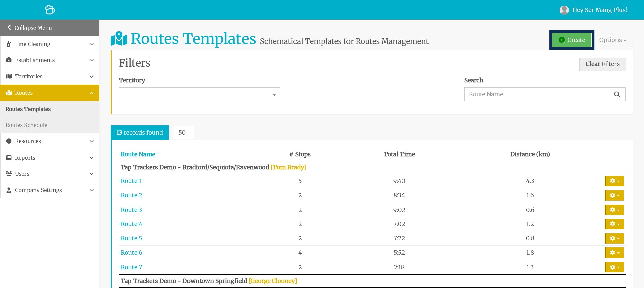Click the Routes Templates map icon
The image size is (644, 288).
pyautogui.click(x=119, y=39)
